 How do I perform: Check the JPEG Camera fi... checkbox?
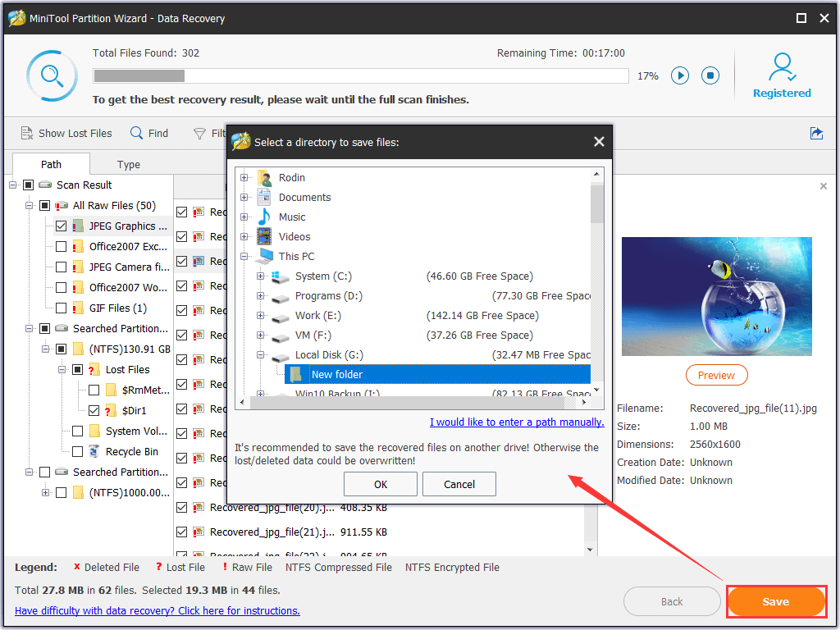[x=61, y=267]
